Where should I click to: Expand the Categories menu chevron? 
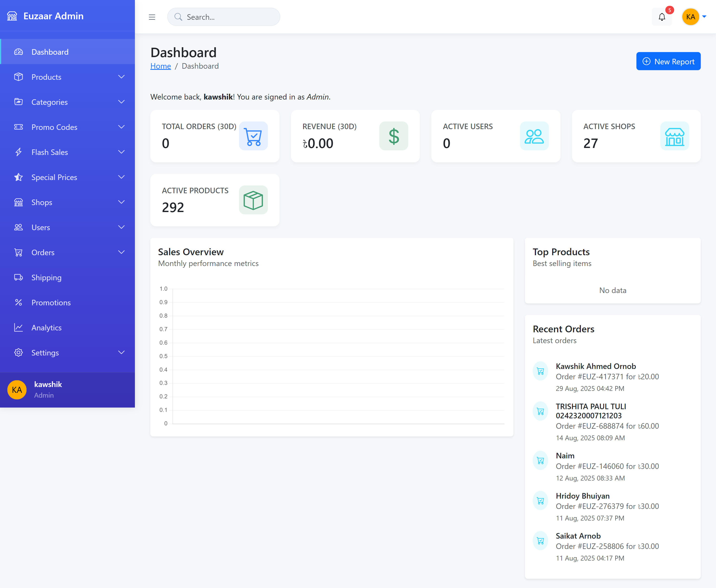(x=121, y=102)
